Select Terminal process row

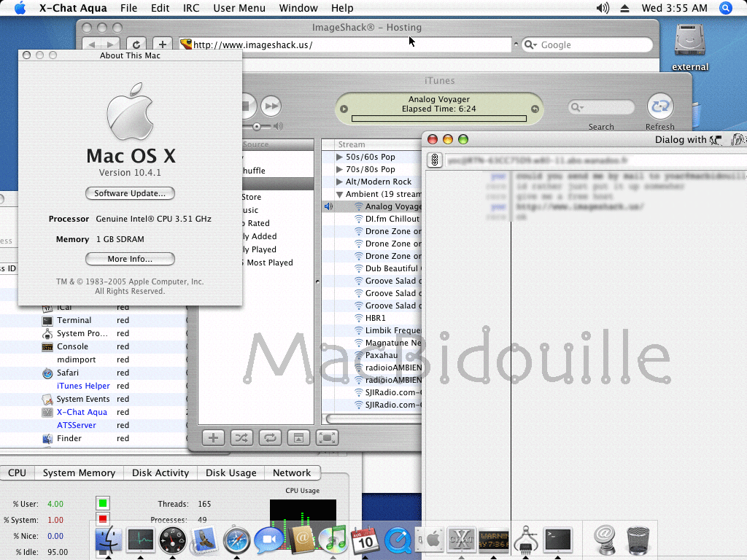click(x=93, y=320)
